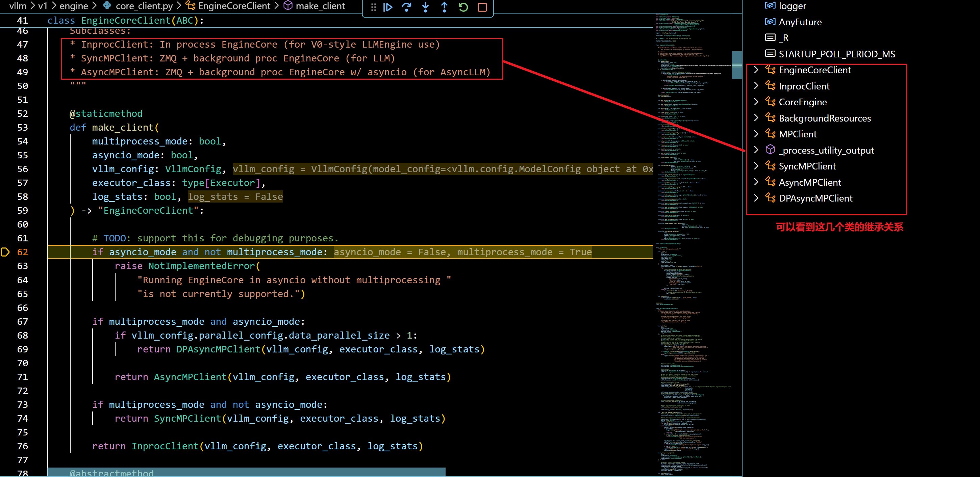Select the make_client breadcrumb item
Screen dimensions: 980x477
[320, 6]
